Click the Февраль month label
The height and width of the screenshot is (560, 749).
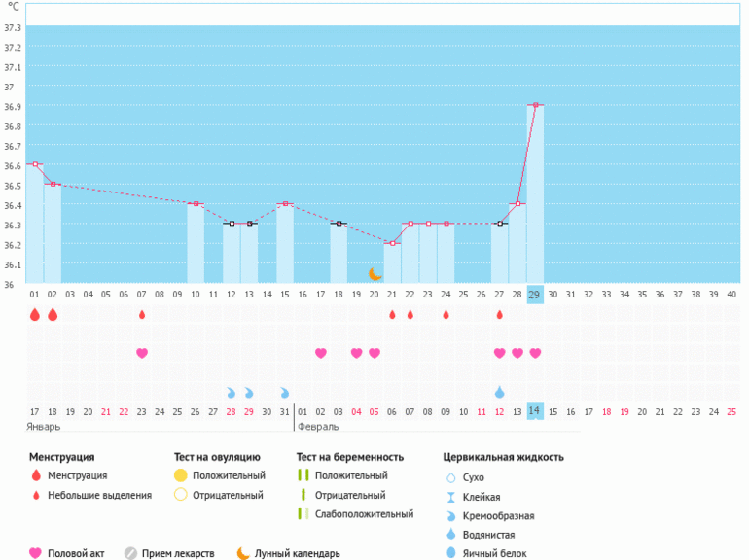[320, 427]
